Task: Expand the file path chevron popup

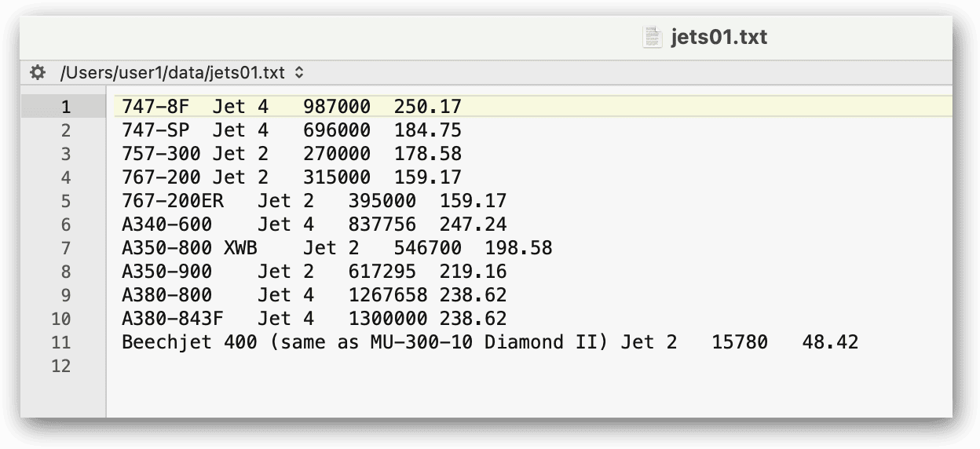Action: [299, 73]
